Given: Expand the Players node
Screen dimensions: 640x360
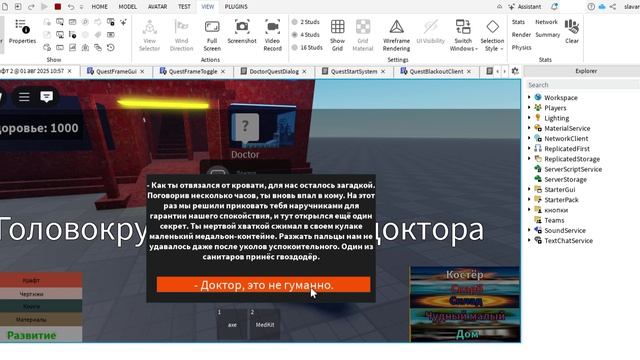Looking at the screenshot, I should tap(529, 107).
